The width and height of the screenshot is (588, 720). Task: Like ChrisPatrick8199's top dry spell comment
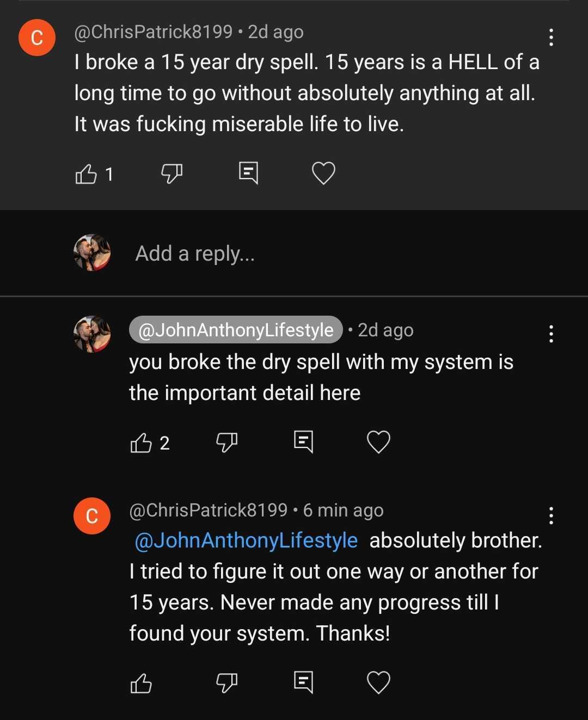(x=86, y=174)
